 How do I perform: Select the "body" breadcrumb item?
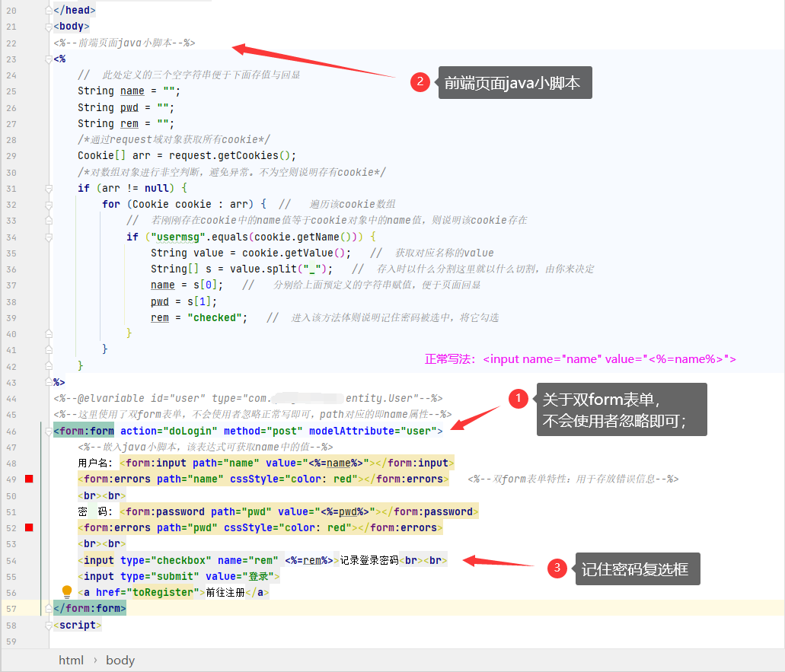[120, 660]
